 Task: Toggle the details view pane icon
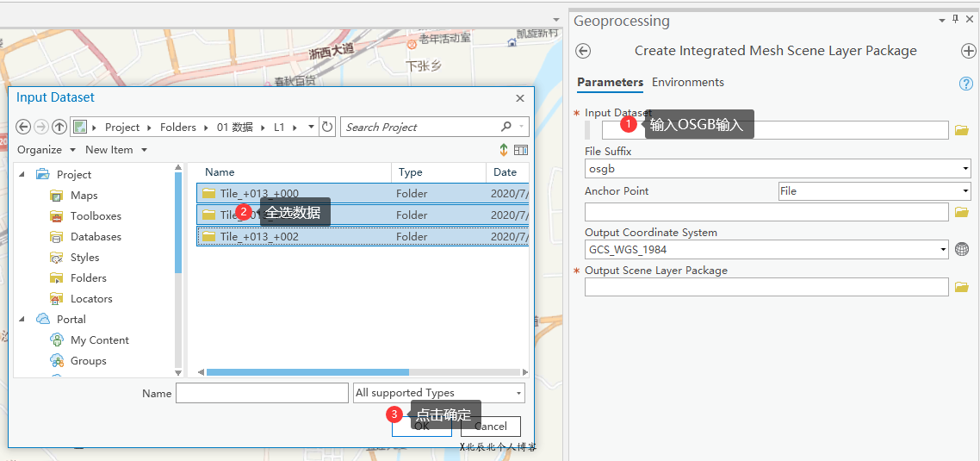[x=520, y=150]
